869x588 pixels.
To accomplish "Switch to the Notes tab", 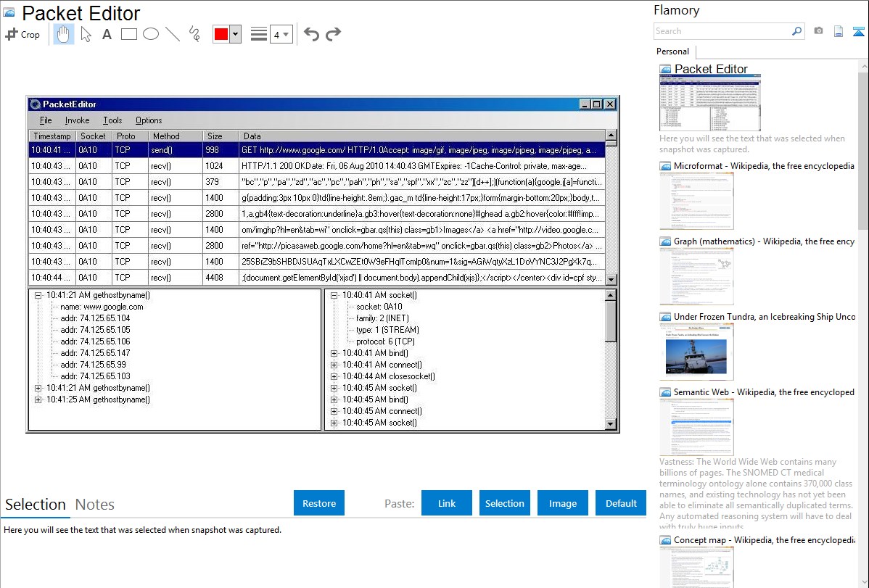I will [95, 505].
